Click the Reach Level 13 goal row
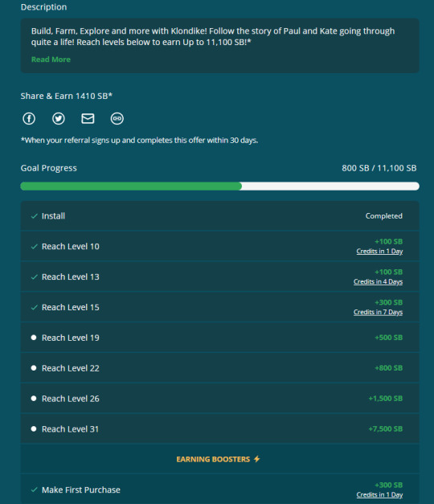 (220, 277)
